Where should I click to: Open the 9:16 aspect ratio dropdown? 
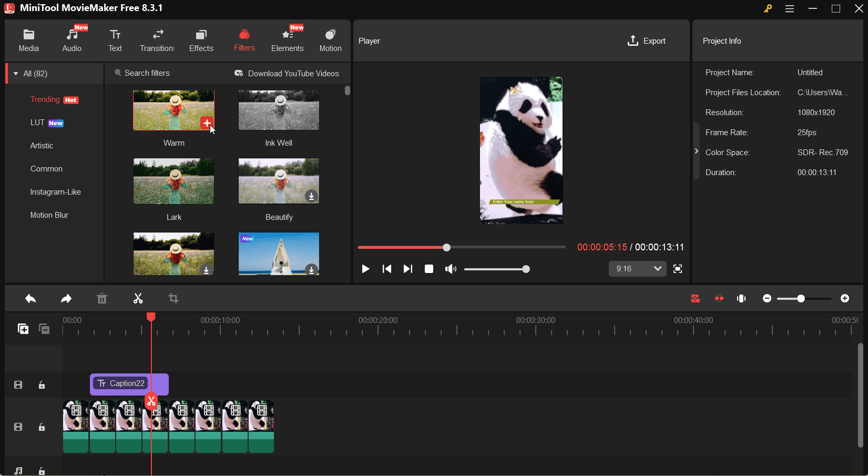tap(637, 268)
